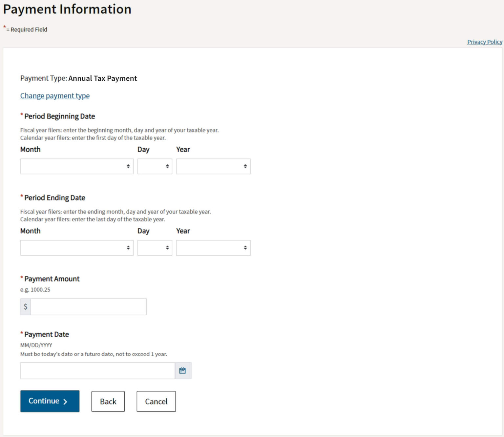The image size is (504, 437).
Task: Click the Period Beginning Date label
Action: pyautogui.click(x=59, y=116)
